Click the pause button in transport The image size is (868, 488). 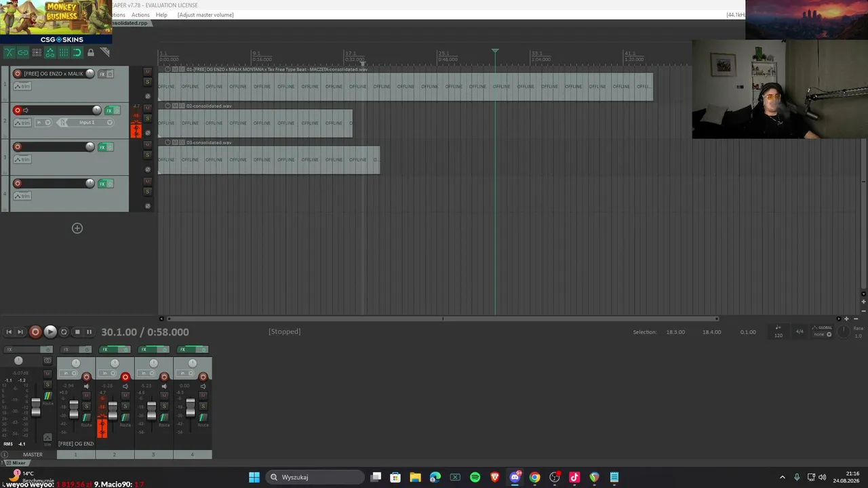(x=89, y=332)
